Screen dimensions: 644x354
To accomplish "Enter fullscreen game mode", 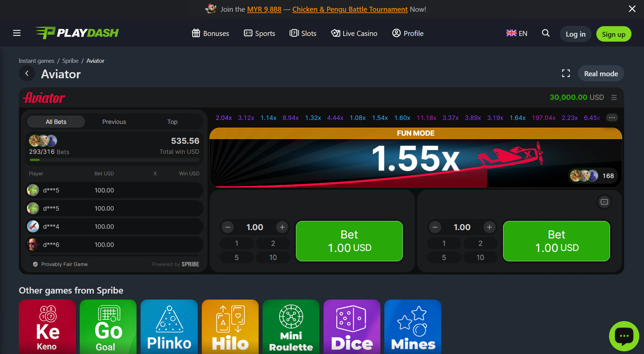I will [x=566, y=74].
